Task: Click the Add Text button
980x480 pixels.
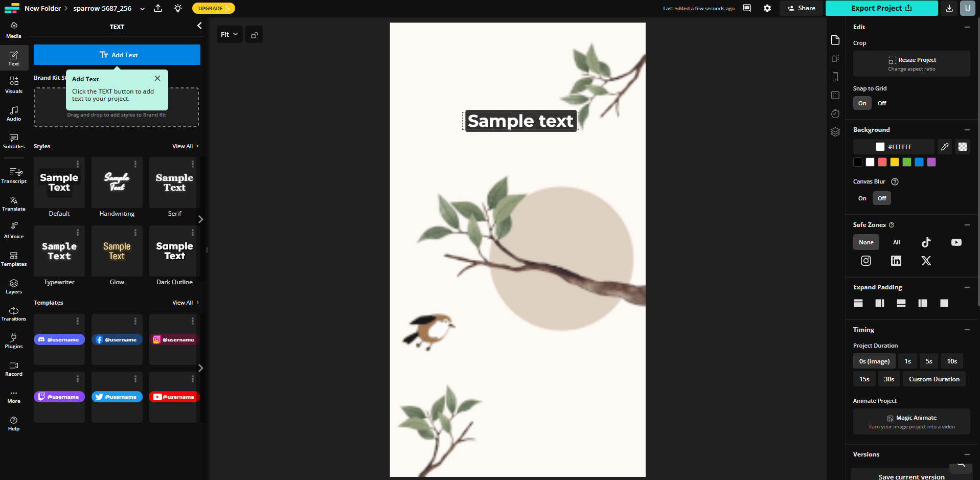Action: coord(117,55)
